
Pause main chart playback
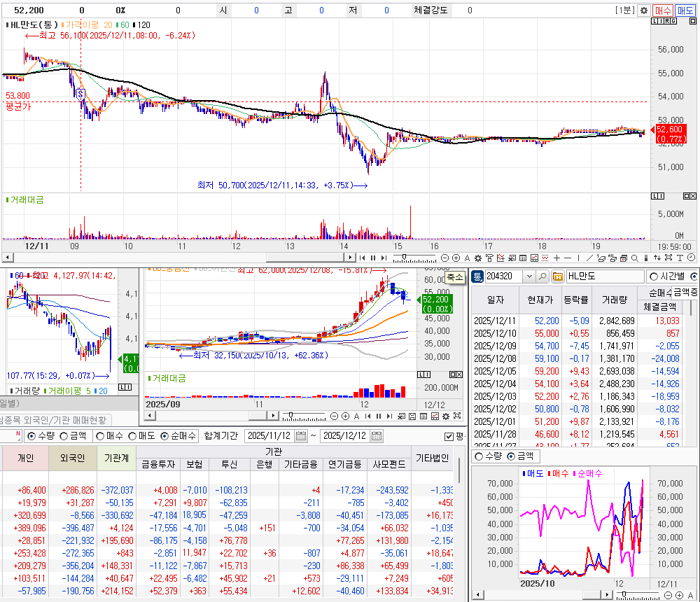(373, 258)
